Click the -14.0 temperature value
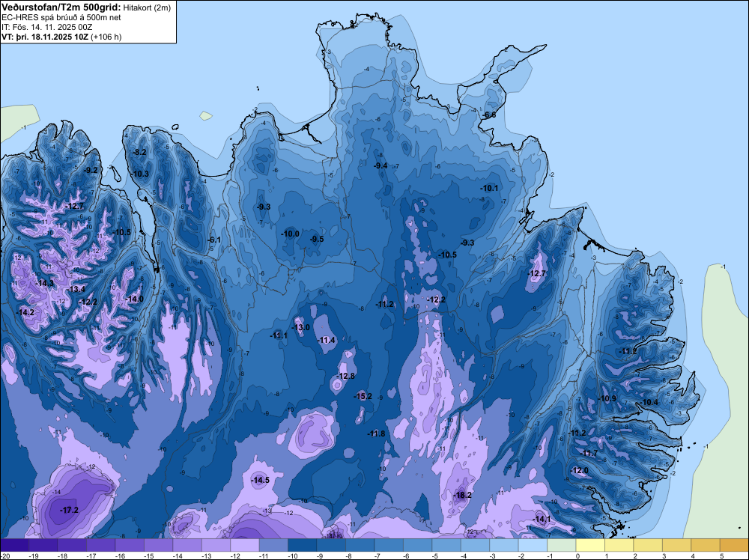749x560 pixels. point(134,299)
